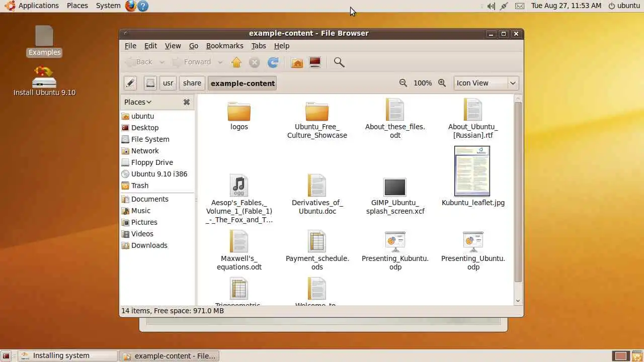The height and width of the screenshot is (362, 644).
Task: Select Derivatives_of_Ubuntu.doc file icon
Action: (x=317, y=186)
